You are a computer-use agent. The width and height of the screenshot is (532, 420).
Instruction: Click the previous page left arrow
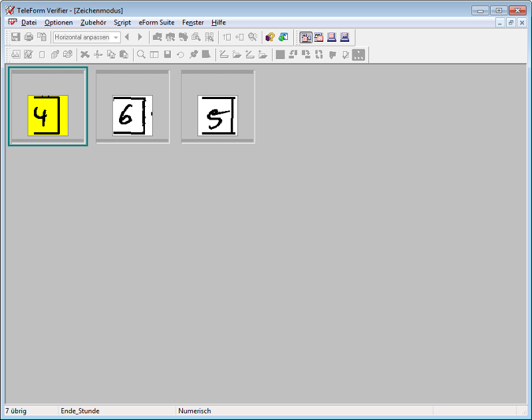click(x=127, y=37)
